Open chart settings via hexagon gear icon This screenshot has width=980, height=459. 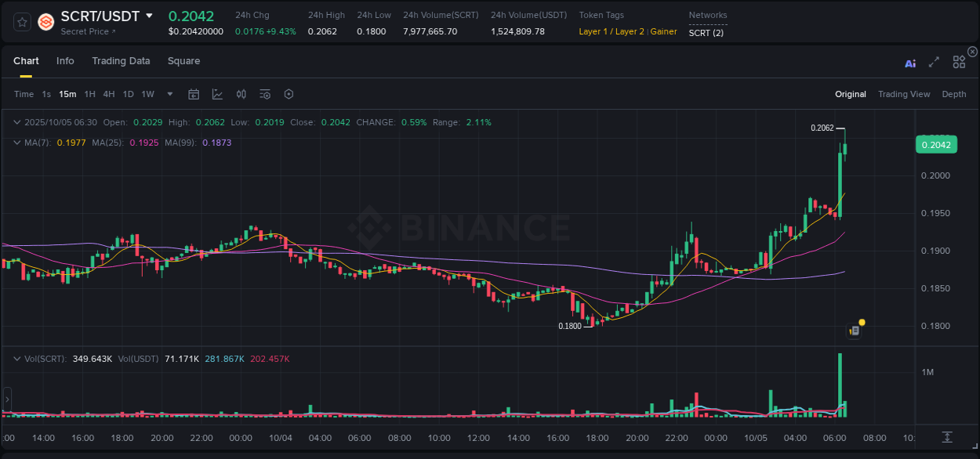289,94
